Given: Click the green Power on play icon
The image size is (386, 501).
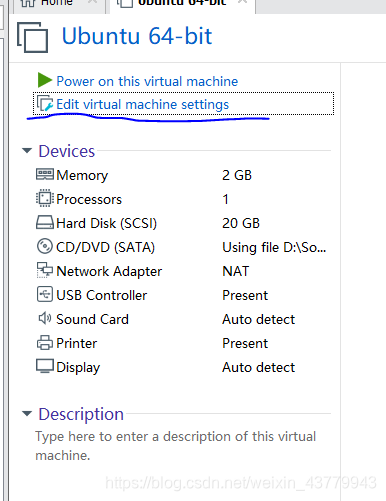Looking at the screenshot, I should click(45, 80).
